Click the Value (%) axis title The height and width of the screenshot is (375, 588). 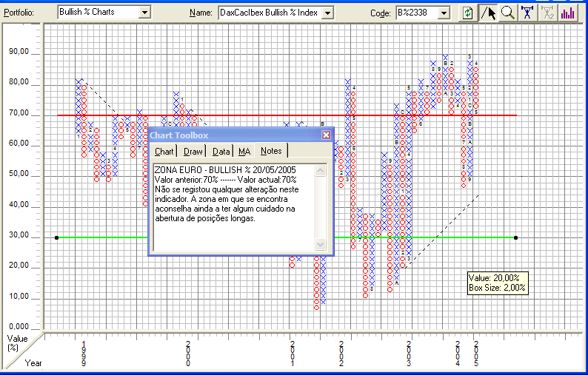17,342
